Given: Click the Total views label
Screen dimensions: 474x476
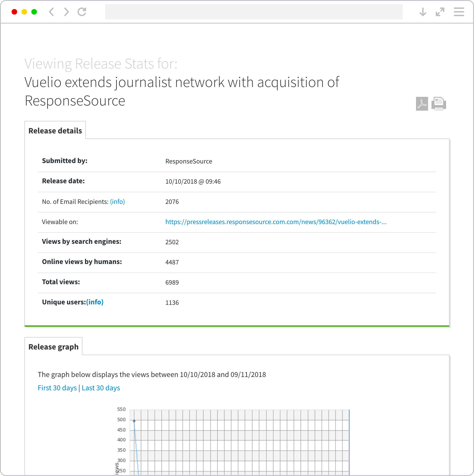Looking at the screenshot, I should (x=61, y=282).
